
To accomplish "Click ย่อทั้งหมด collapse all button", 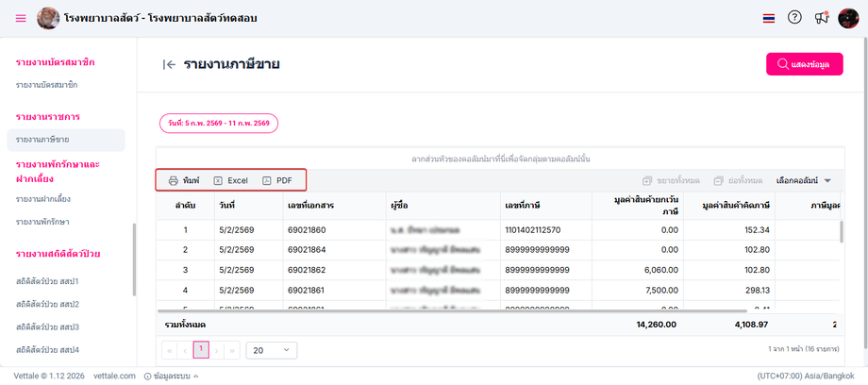I will tap(738, 180).
